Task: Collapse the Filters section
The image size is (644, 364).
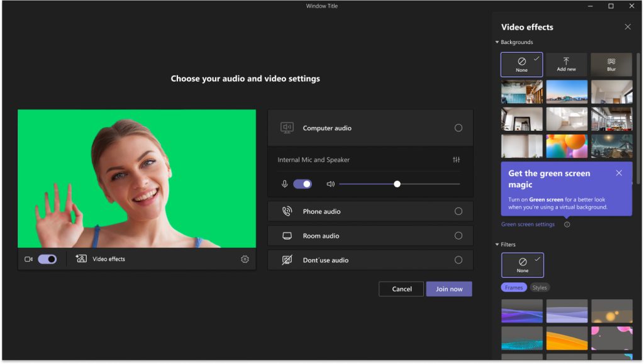Action: (x=497, y=245)
